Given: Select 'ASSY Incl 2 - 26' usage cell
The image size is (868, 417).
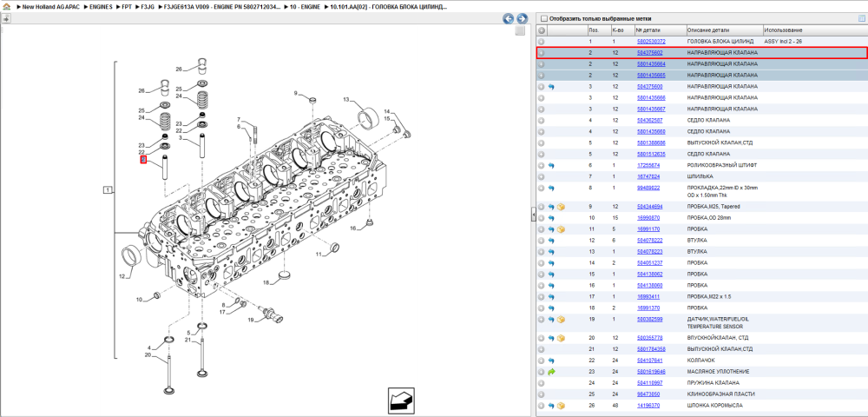Looking at the screenshot, I should point(783,42).
